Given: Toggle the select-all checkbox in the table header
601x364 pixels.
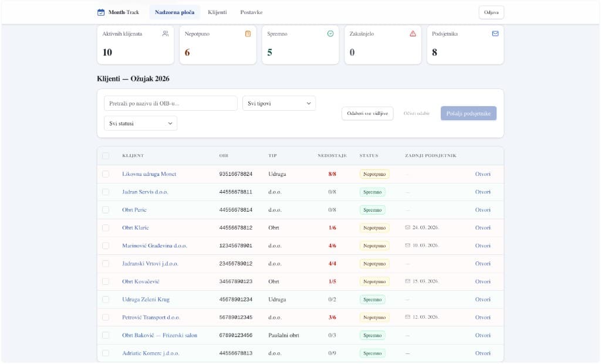Looking at the screenshot, I should coord(107,155).
